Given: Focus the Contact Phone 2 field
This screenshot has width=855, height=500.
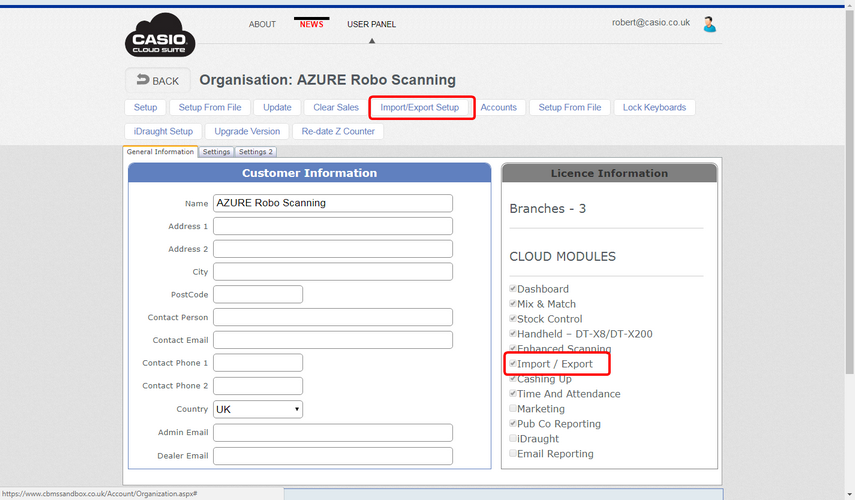Looking at the screenshot, I should (x=258, y=385).
